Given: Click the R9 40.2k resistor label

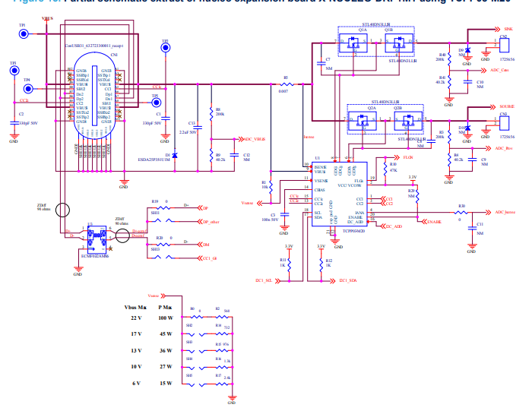Looking at the screenshot, I should click(220, 157).
